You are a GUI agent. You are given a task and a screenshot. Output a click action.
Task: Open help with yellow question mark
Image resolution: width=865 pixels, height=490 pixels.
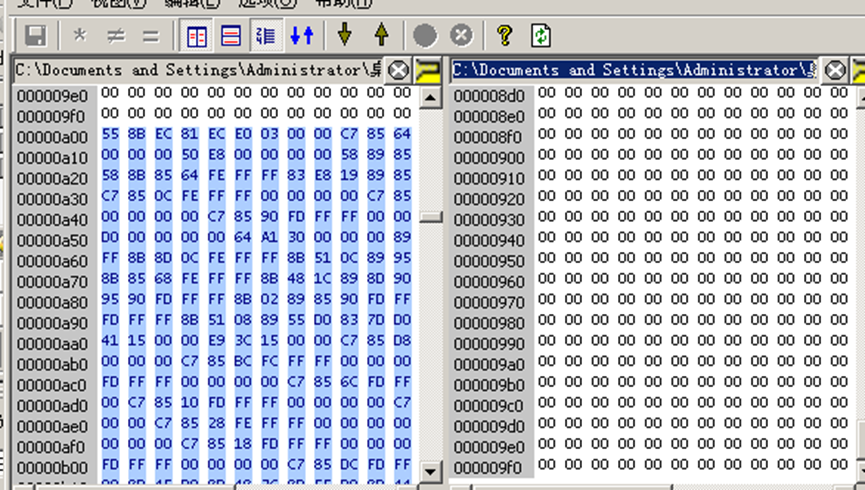click(504, 36)
